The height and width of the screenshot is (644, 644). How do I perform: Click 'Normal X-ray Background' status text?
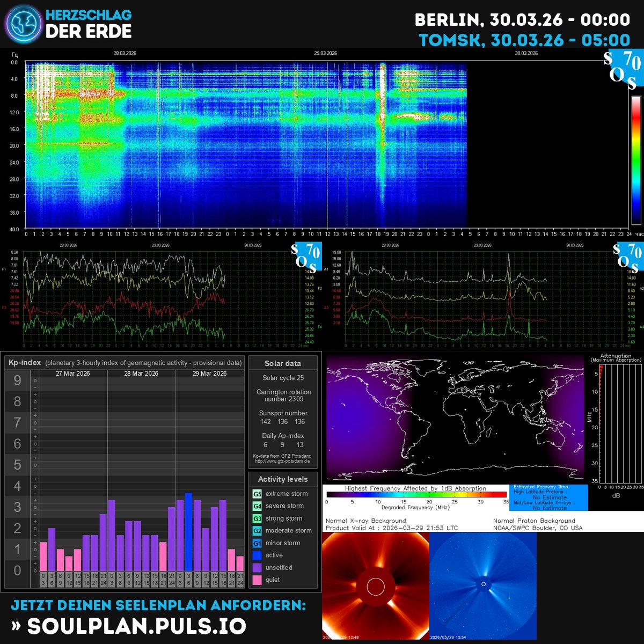tap(366, 521)
